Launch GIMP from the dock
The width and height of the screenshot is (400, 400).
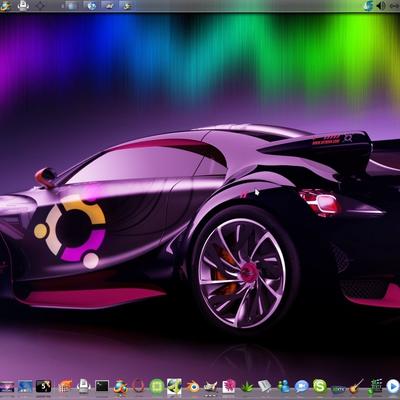click(x=211, y=387)
